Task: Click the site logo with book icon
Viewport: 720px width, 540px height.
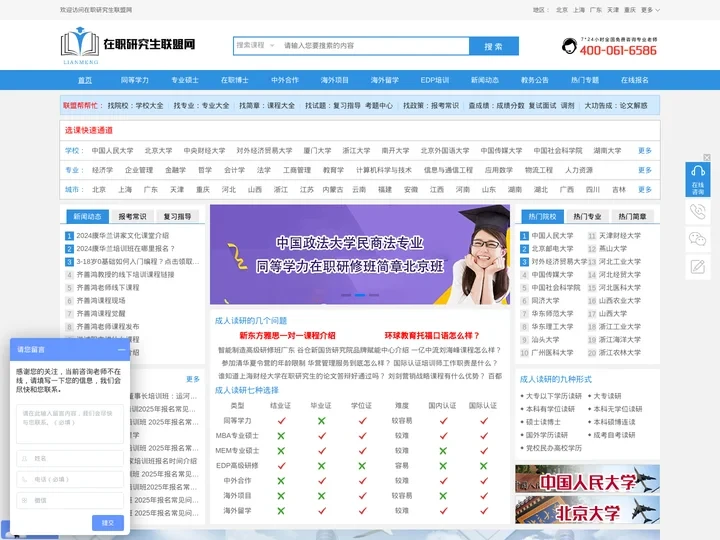Action: 128,45
